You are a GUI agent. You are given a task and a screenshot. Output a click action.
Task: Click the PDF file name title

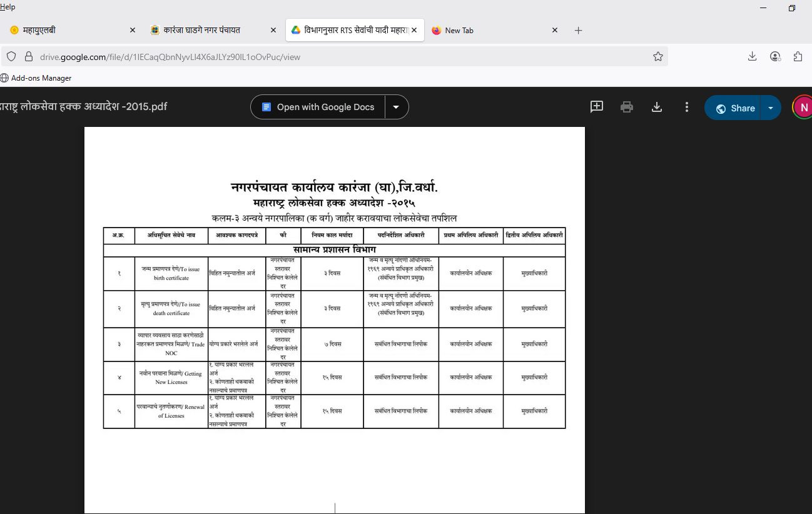84,107
